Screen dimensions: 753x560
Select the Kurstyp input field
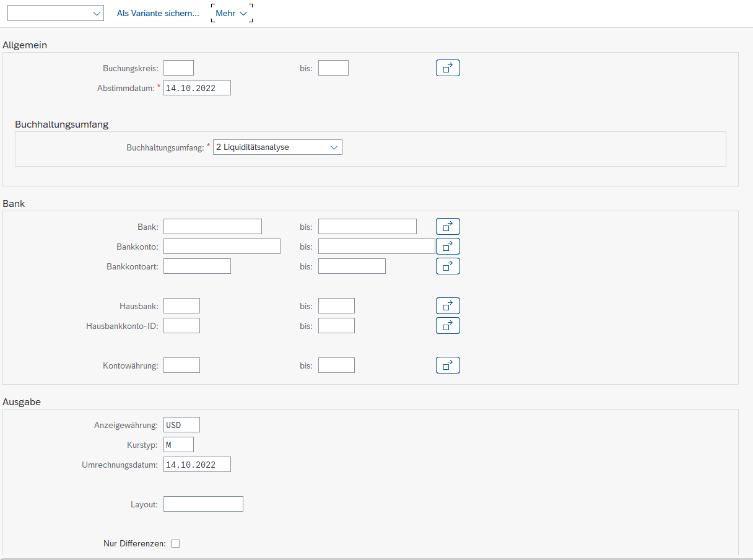tap(178, 445)
